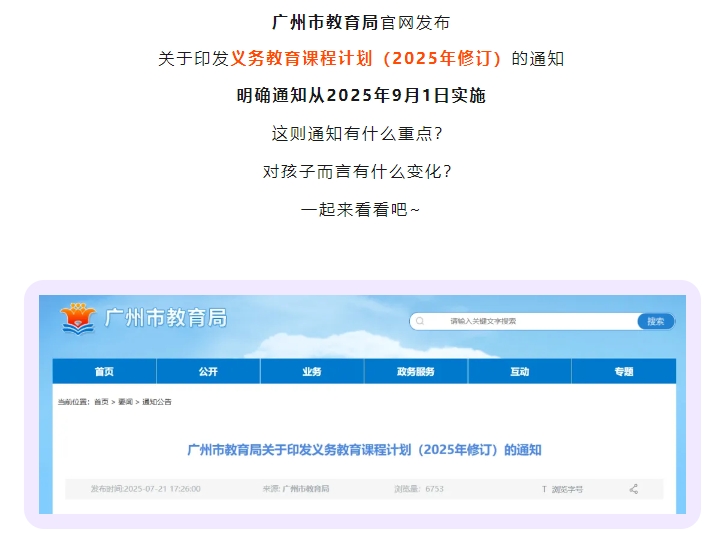Screen dimensions: 726x540
Task: Click 要闻 in the breadcrumb path
Action: pos(125,401)
